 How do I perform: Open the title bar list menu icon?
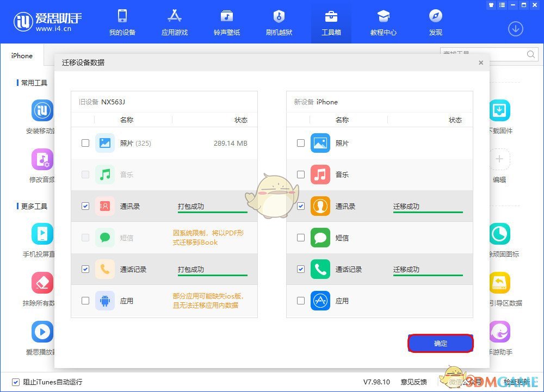point(502,5)
